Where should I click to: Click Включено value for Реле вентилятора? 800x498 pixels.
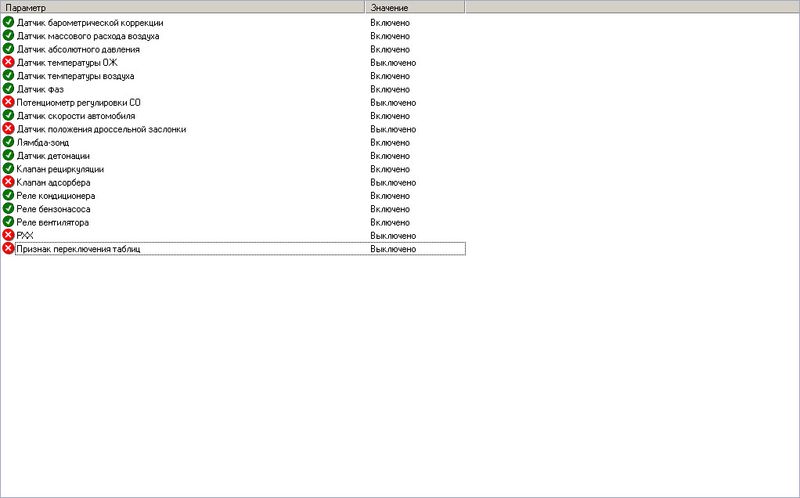390,222
